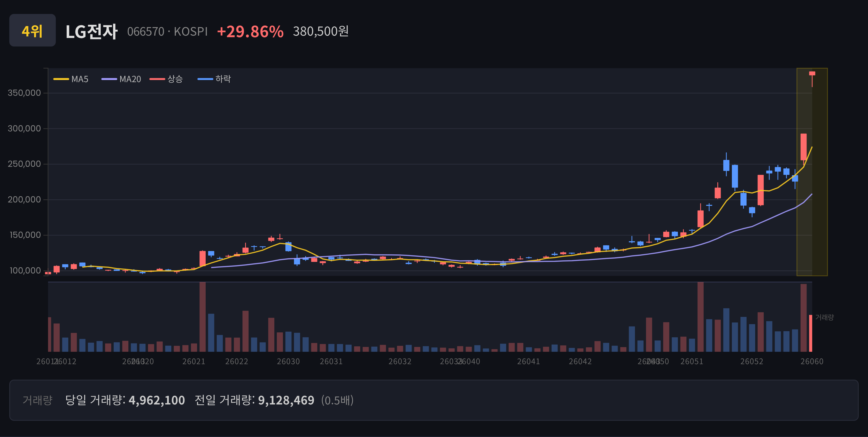This screenshot has height=437, width=868.
Task: Click the 066570 · KOSPI ticker code
Action: point(167,32)
